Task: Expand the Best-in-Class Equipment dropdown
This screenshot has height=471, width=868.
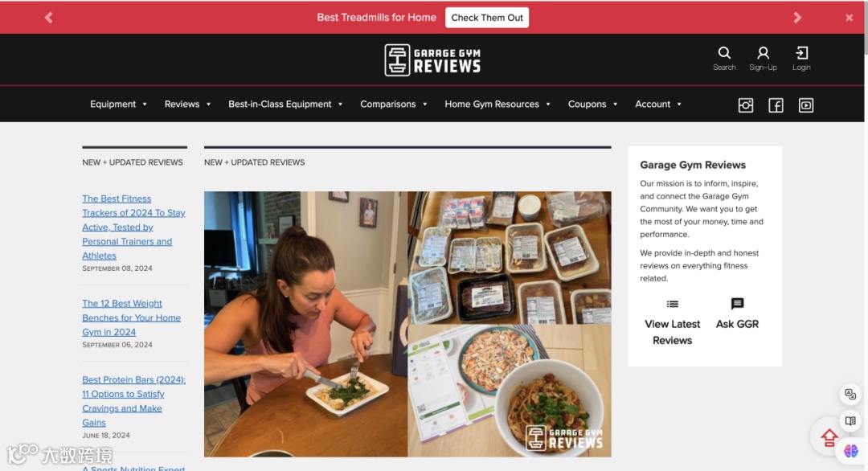Action: 285,104
